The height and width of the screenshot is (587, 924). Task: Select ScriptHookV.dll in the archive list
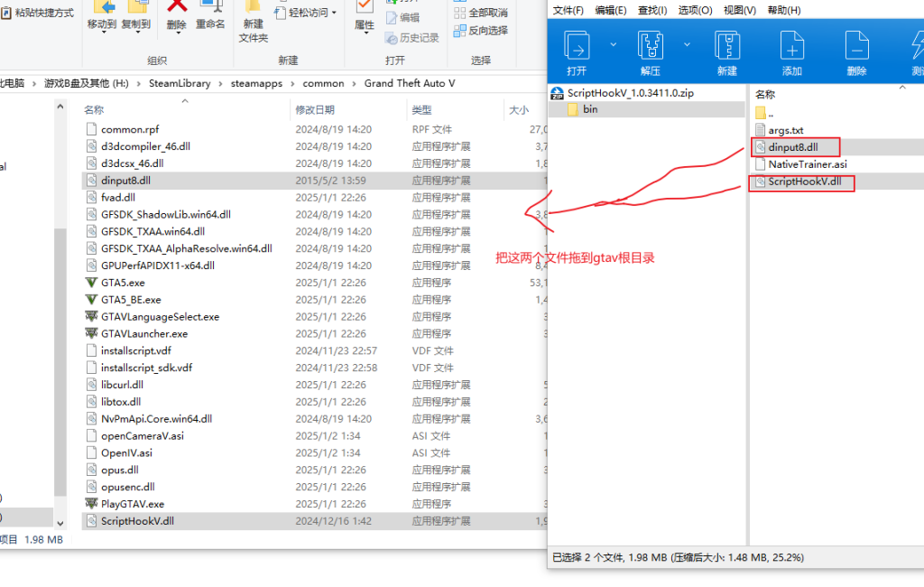click(x=798, y=182)
